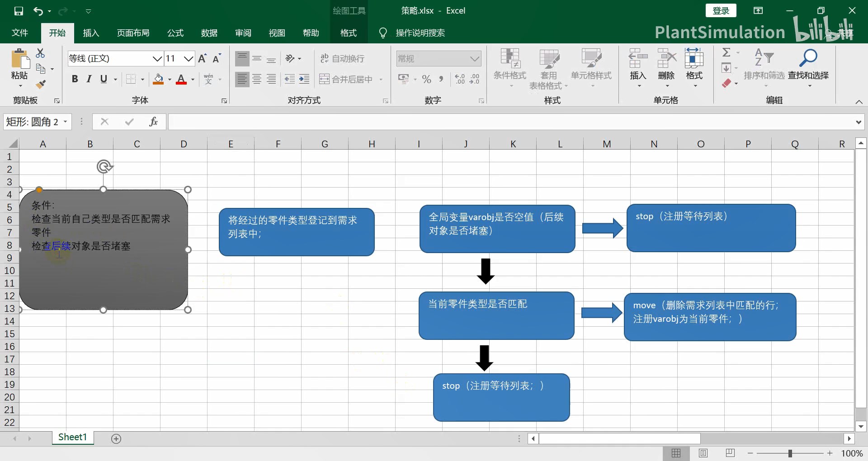Decrease decimal places
Viewport: 868px width, 461px height.
pos(474,79)
